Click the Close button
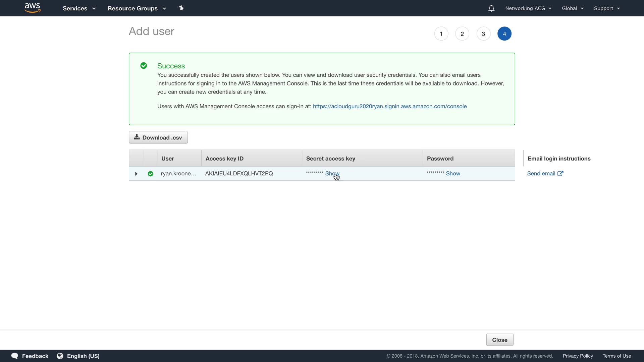 499,340
